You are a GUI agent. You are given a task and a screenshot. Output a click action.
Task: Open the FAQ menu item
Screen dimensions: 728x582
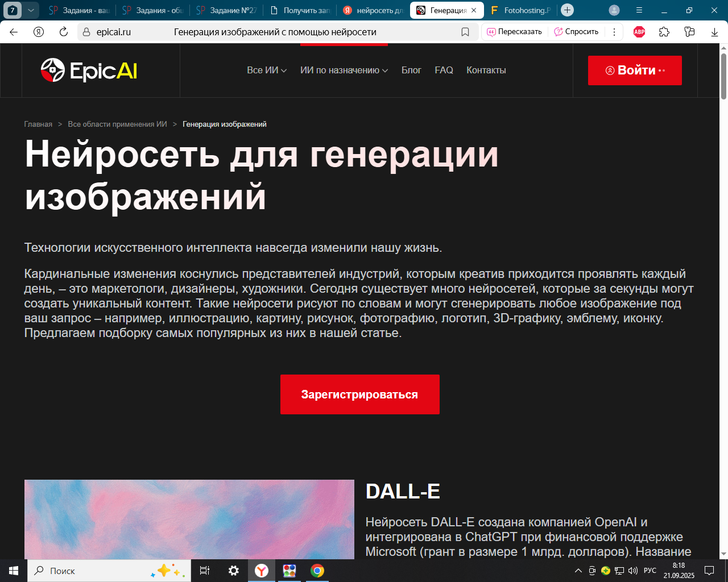click(444, 70)
